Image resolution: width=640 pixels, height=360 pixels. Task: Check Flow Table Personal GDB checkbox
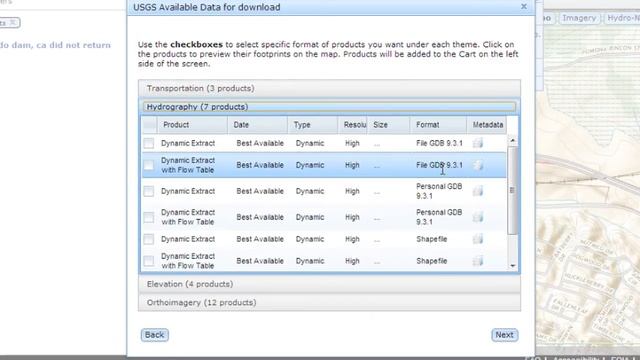click(x=149, y=217)
